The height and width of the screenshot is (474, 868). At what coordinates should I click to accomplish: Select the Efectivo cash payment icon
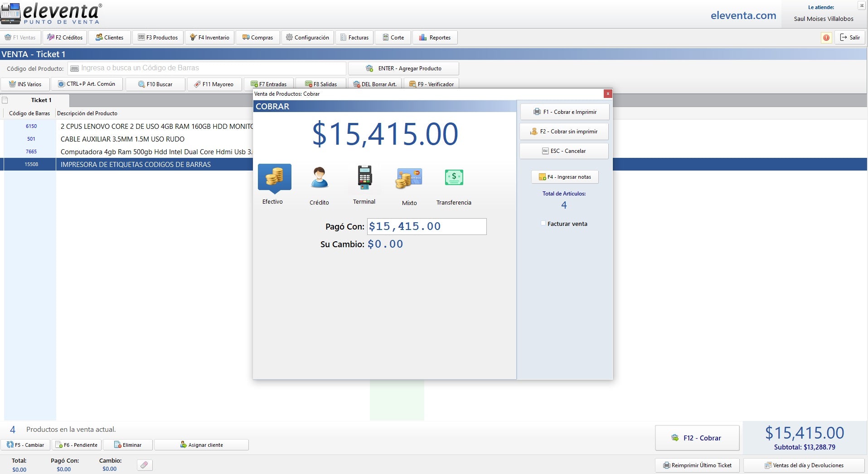coord(274,177)
